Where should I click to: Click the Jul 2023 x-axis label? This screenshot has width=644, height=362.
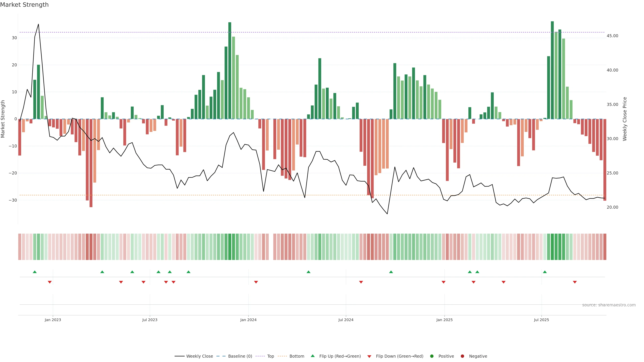(x=150, y=320)
